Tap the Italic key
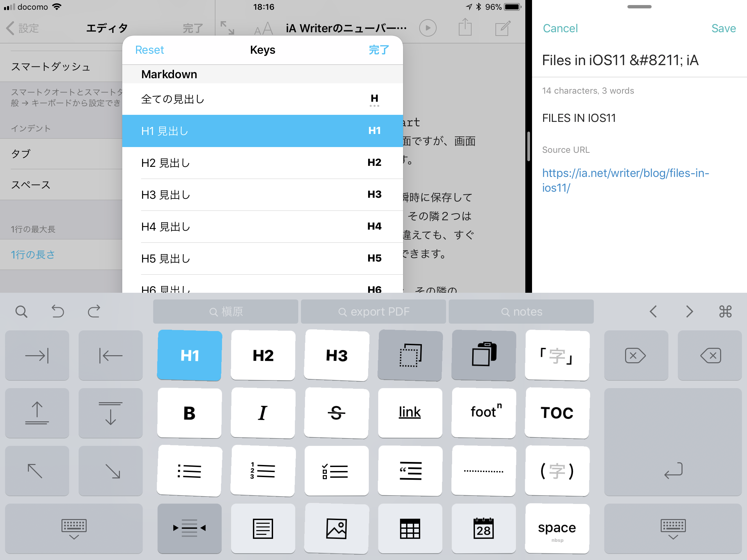The image size is (747, 560). click(x=263, y=413)
